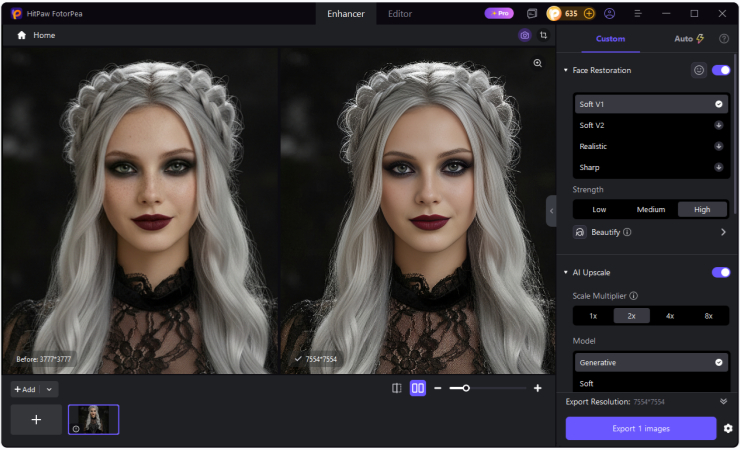Expand Export Resolution details
Screen dimensions: 740x450
pyautogui.click(x=723, y=401)
